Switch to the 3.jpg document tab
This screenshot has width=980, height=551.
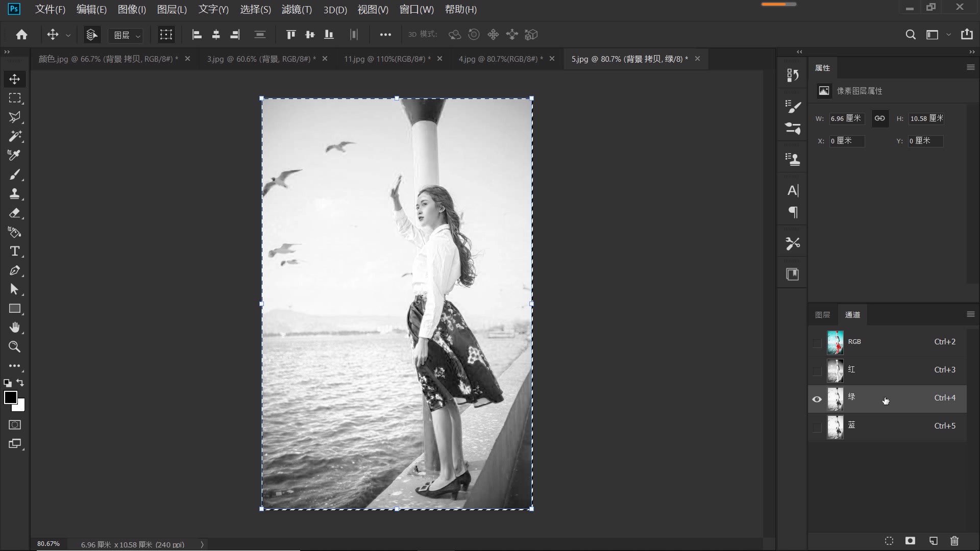click(x=261, y=59)
